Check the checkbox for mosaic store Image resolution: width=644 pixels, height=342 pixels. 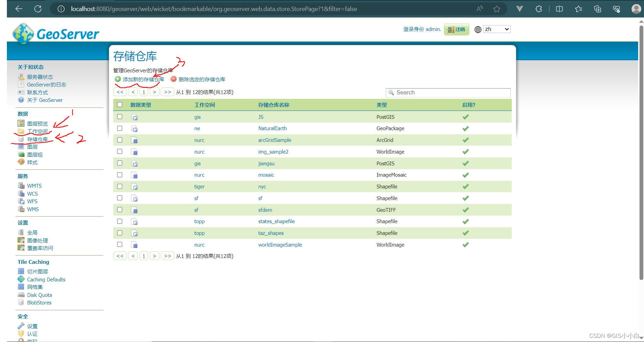tap(120, 175)
